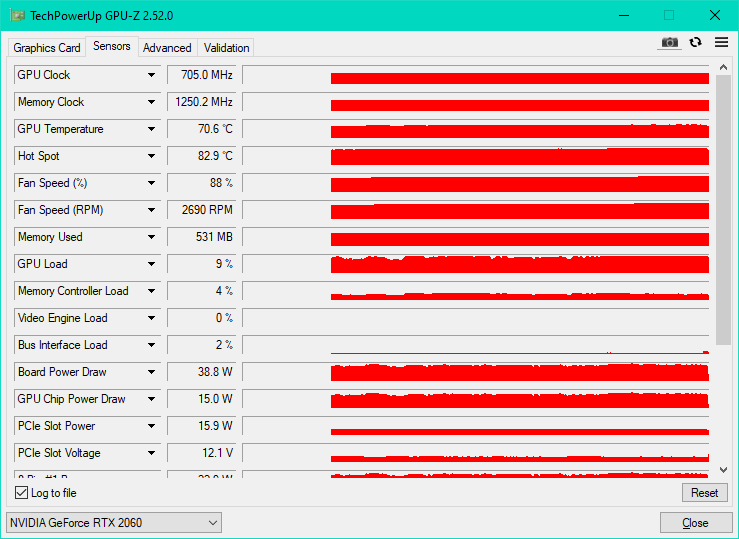The width and height of the screenshot is (739, 539).
Task: Take a screenshot with the camera icon
Action: tap(669, 43)
